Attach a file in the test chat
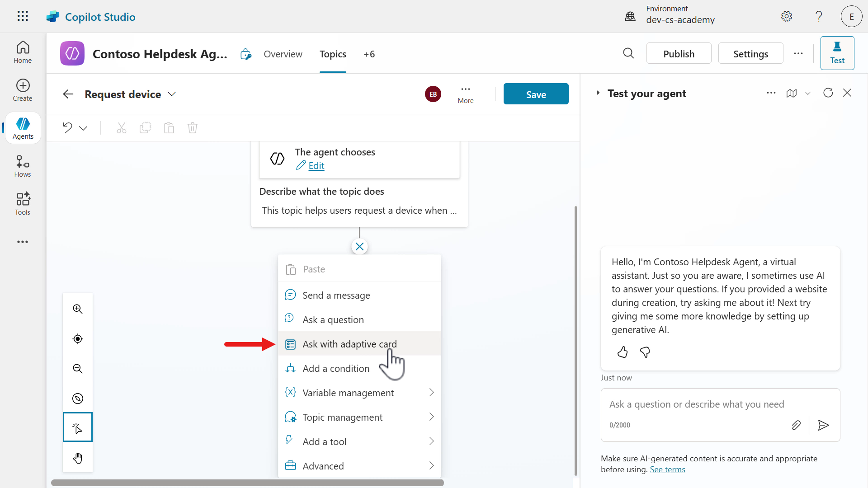 (796, 425)
